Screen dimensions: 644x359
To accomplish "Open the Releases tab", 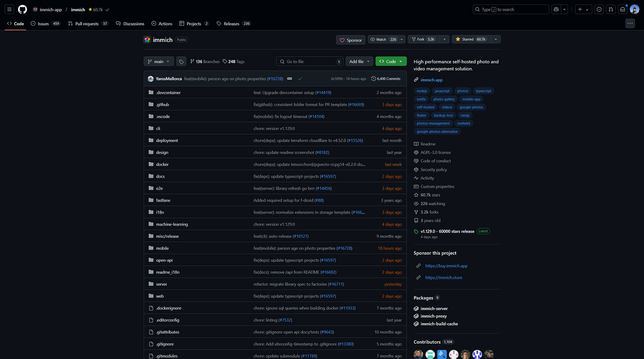I will (234, 23).
